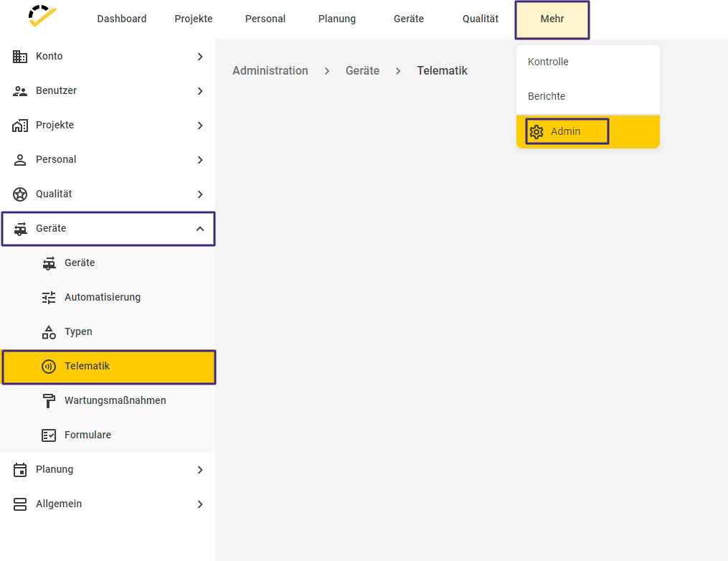
Task: Click Telematik in the breadcrumb
Action: pos(442,70)
